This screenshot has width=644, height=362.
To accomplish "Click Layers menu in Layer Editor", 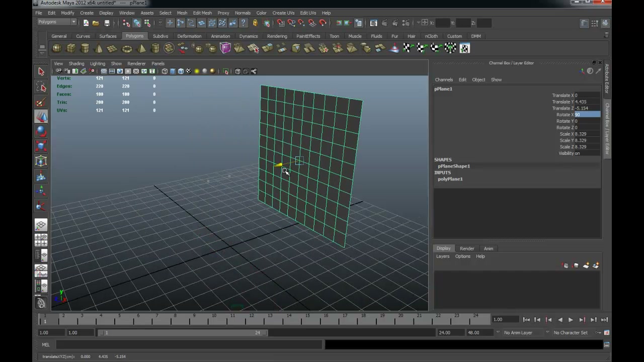I will click(x=443, y=256).
